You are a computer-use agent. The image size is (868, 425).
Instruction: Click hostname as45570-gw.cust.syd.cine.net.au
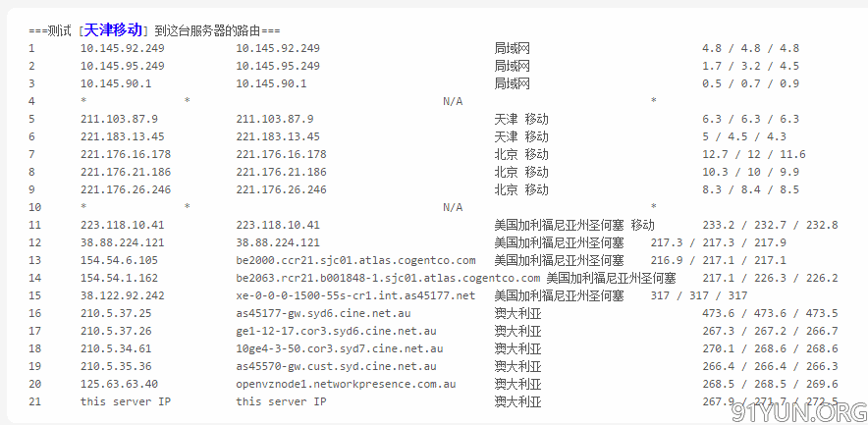coord(336,366)
